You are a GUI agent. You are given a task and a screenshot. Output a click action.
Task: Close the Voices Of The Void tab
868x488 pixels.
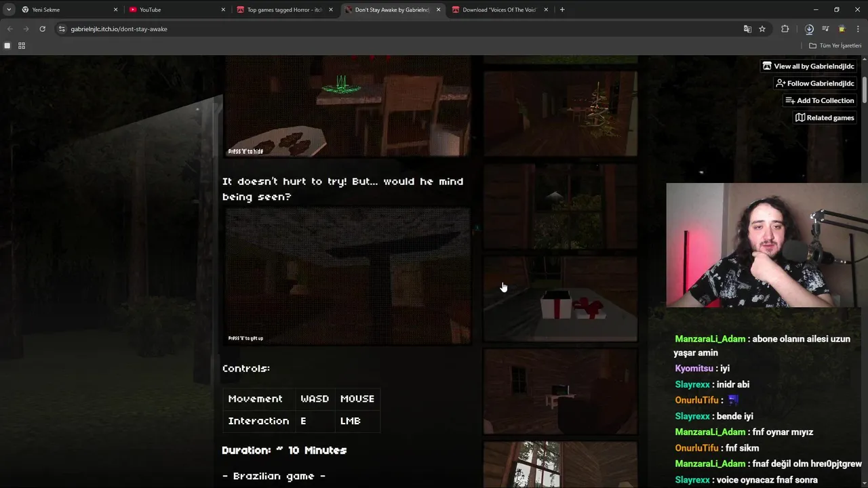546,9
